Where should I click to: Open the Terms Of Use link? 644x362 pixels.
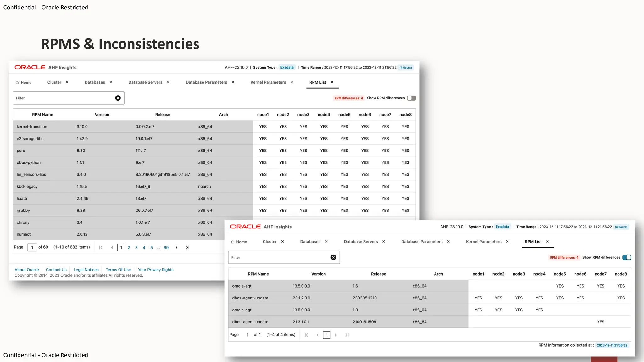[118, 270]
